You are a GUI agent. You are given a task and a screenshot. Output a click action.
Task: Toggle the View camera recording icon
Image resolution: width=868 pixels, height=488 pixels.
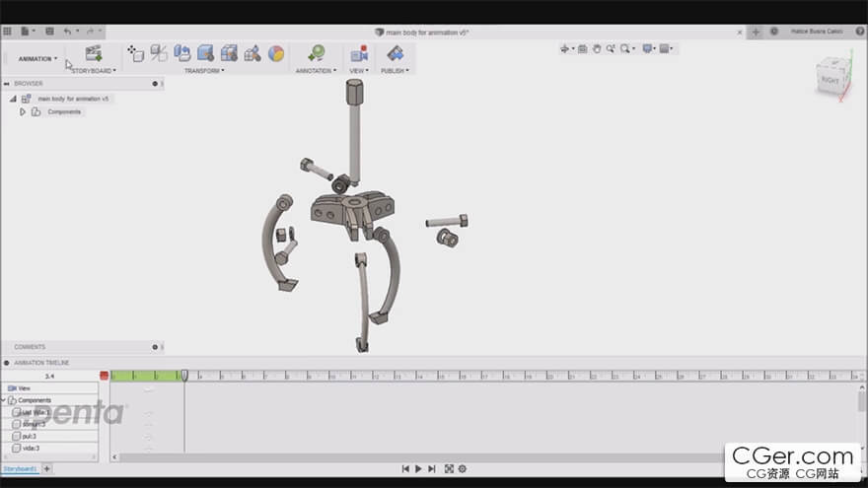click(359, 53)
